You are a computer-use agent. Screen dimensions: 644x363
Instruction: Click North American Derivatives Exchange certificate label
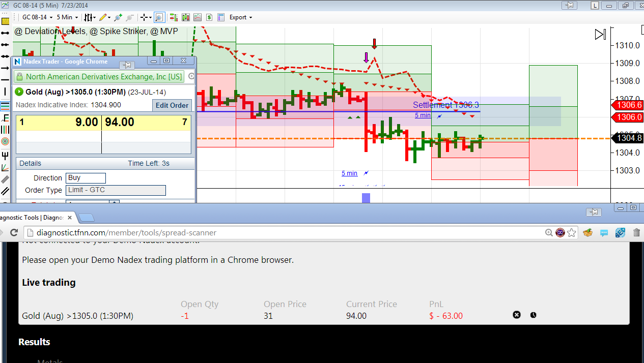[104, 77]
